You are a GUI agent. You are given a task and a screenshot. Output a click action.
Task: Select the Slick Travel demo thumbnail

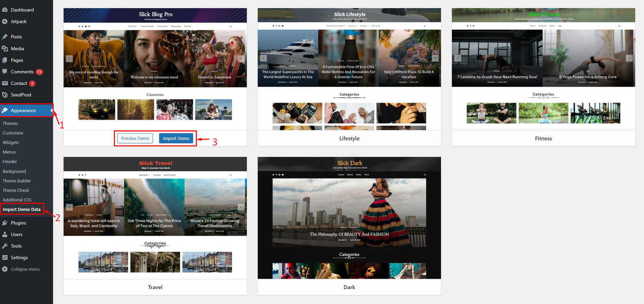[x=155, y=218]
